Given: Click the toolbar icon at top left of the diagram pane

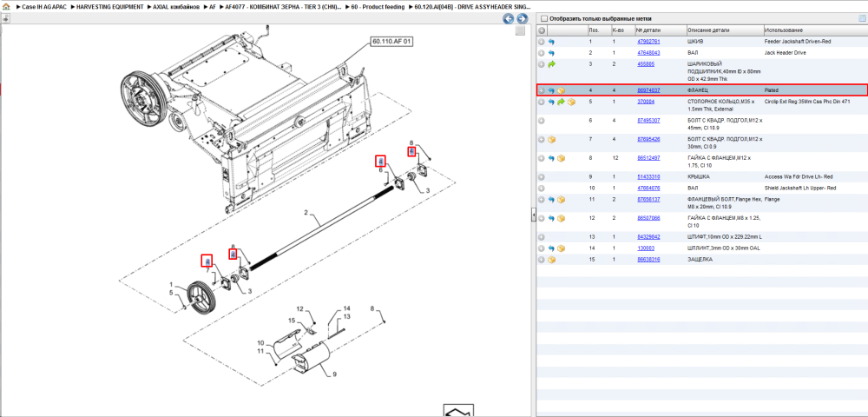Looking at the screenshot, I should 5,19.
